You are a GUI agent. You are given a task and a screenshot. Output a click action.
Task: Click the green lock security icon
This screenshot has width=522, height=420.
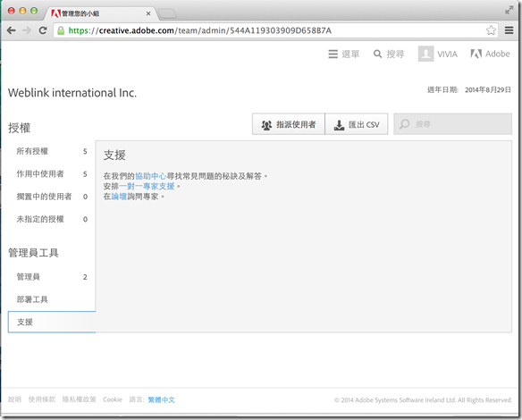(61, 30)
